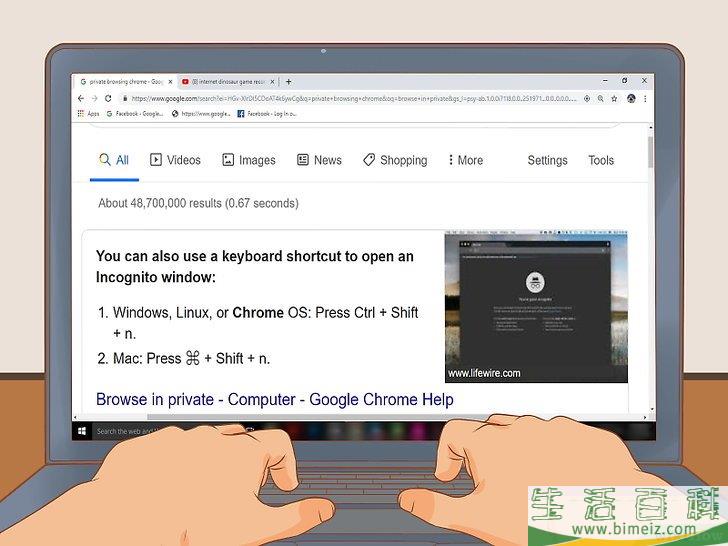
Task: Open the zoom magnifier icon in address bar
Action: click(600, 98)
